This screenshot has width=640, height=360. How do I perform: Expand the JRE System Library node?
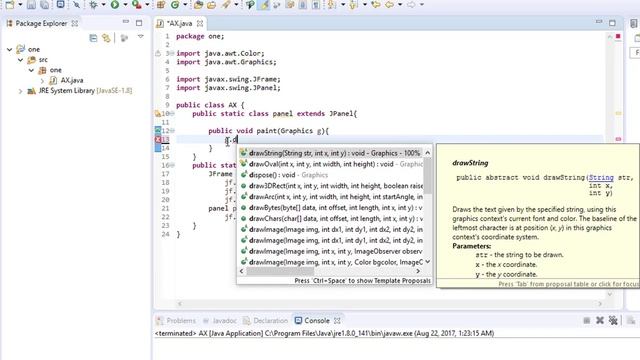(x=20, y=91)
